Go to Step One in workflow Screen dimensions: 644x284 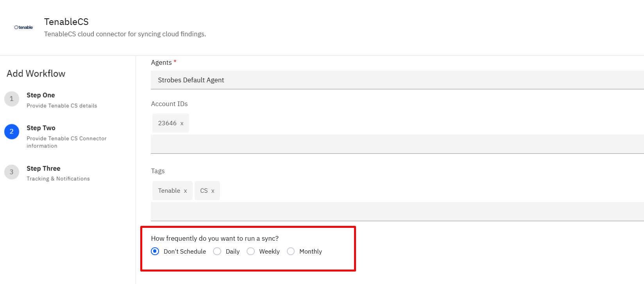point(41,95)
